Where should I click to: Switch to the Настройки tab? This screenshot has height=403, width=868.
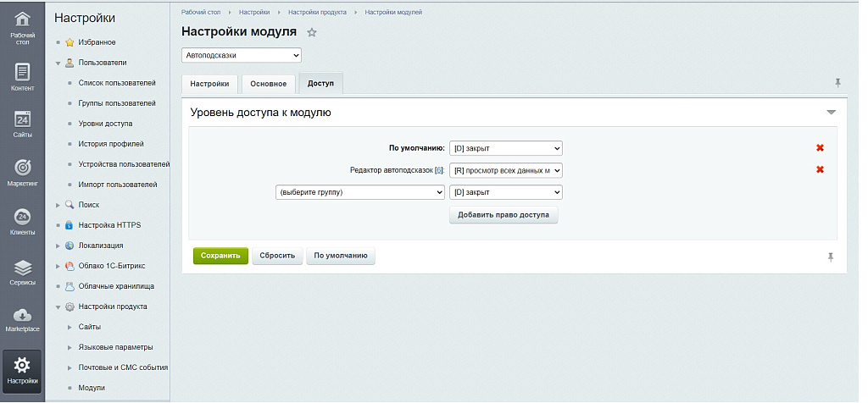(209, 84)
